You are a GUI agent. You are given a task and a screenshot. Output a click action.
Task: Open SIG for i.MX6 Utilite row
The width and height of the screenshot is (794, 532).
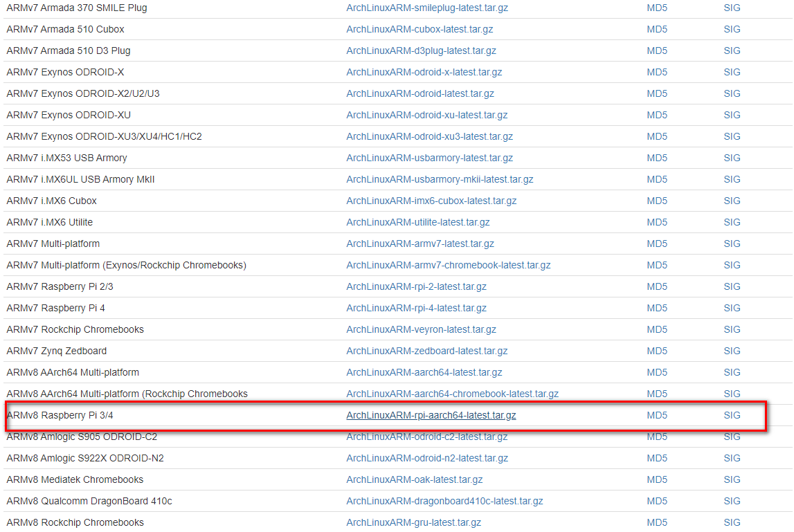(x=732, y=222)
